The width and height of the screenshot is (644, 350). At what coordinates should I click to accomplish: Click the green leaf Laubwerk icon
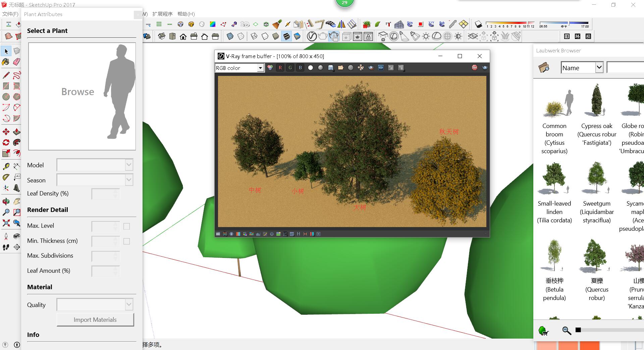tap(378, 24)
